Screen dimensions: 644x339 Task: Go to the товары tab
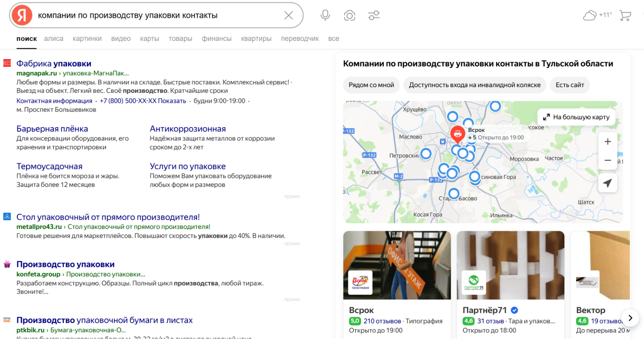coord(180,39)
